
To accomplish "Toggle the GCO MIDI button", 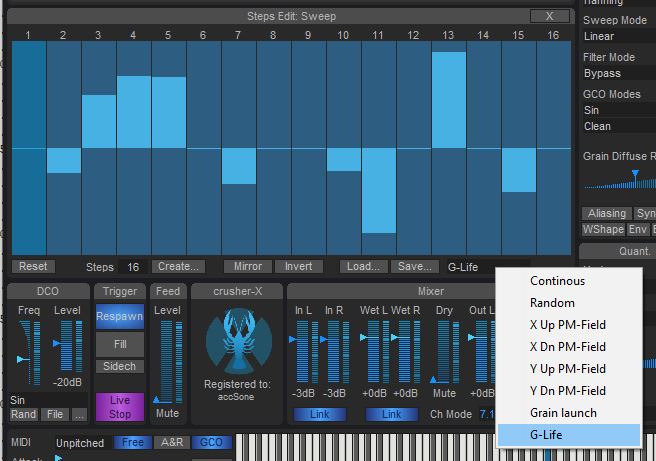I will pyautogui.click(x=211, y=443).
